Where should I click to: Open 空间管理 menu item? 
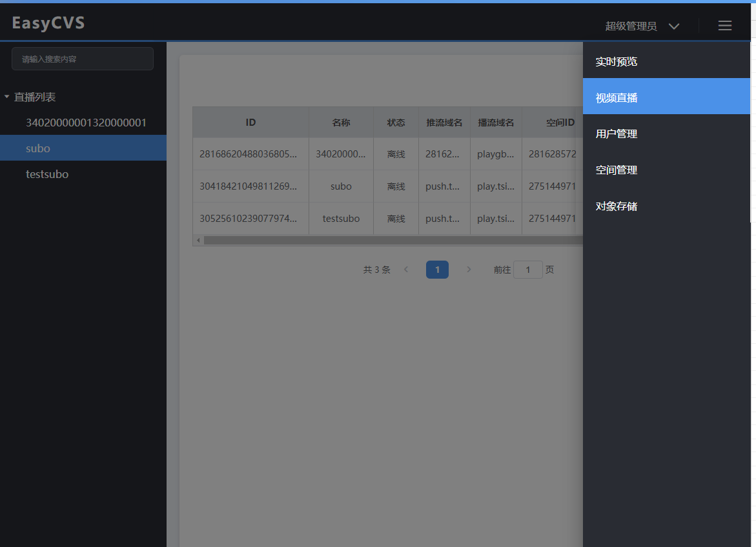point(666,170)
